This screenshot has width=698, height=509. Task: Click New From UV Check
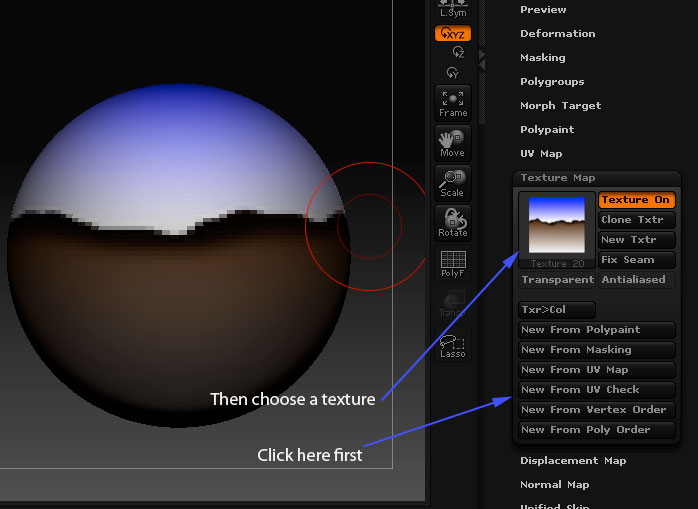[x=597, y=390]
